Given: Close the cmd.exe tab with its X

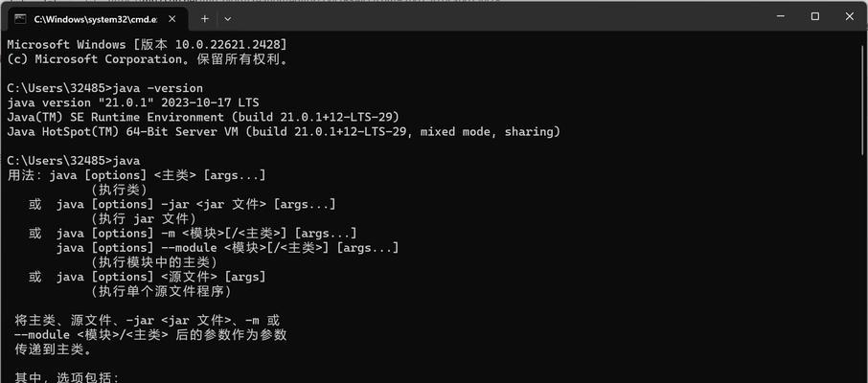Looking at the screenshot, I should coord(172,19).
